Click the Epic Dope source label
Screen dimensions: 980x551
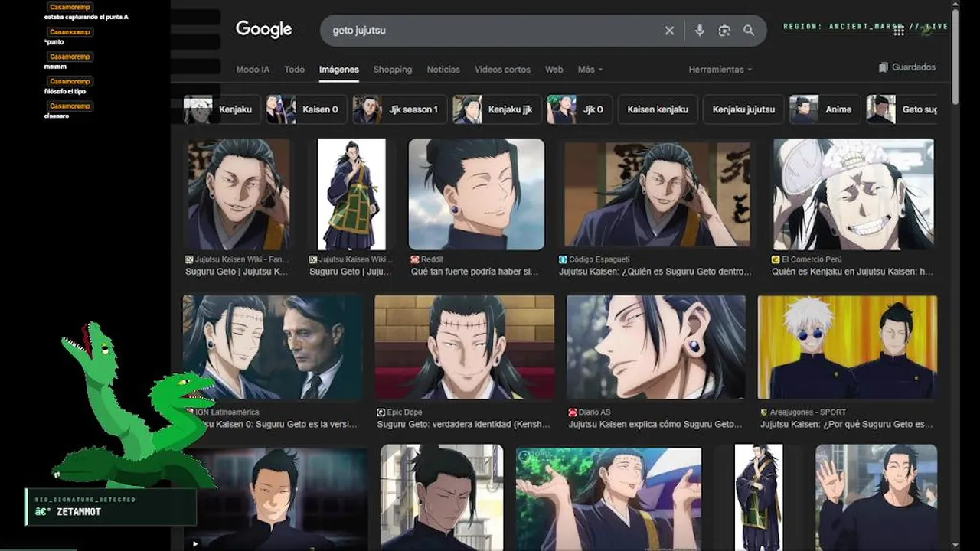tap(399, 412)
